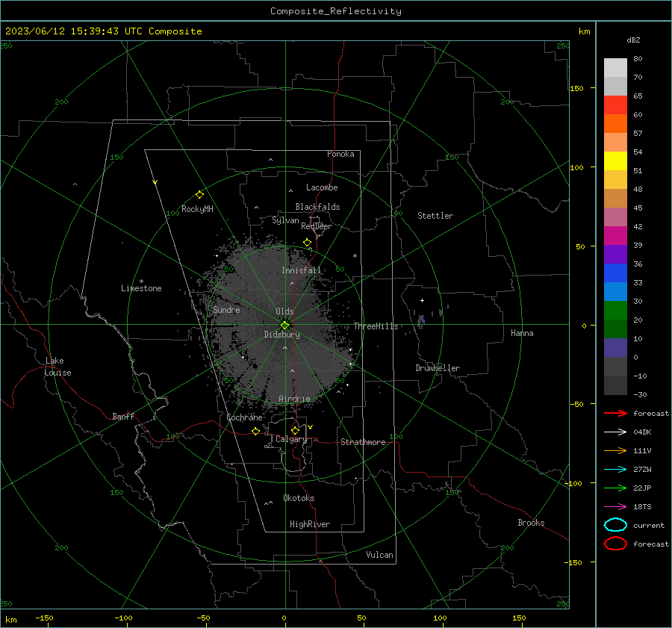Click the light blue 33-30 dBZ swatch
The width and height of the screenshot is (672, 628).
(x=615, y=292)
